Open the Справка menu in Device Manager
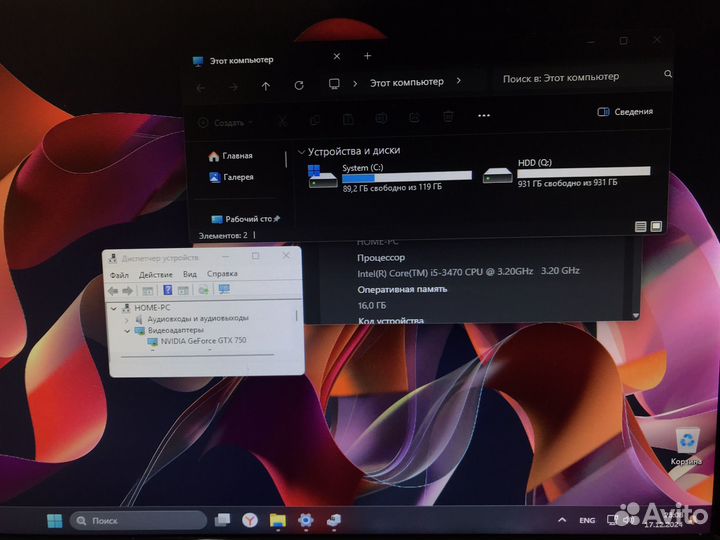 (x=222, y=274)
